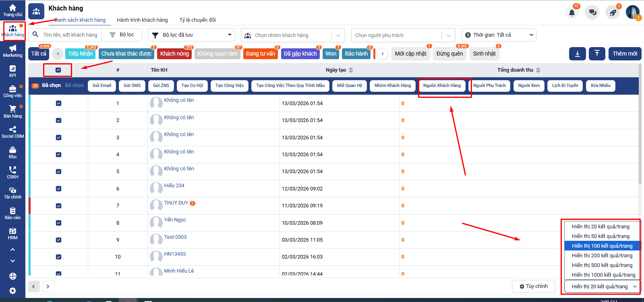
Task: Click the upload import icon button
Action: point(597,54)
